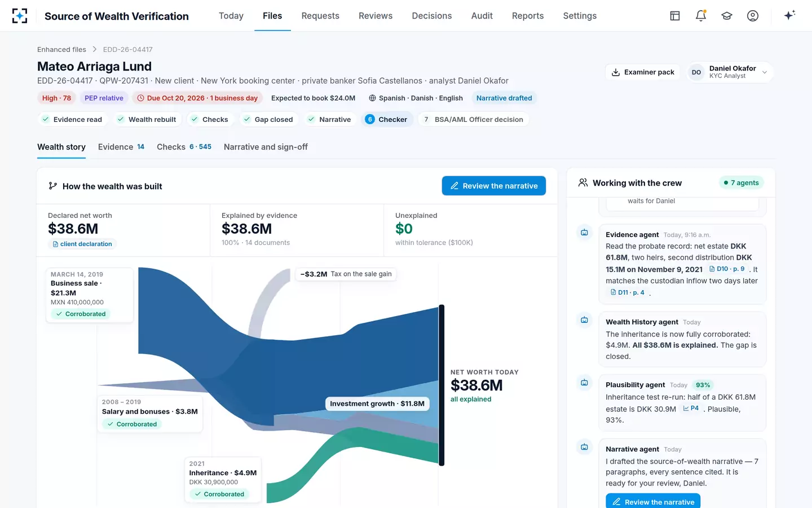Open the Decisions tab
Viewport: 812px width, 508px height.
[432, 16]
